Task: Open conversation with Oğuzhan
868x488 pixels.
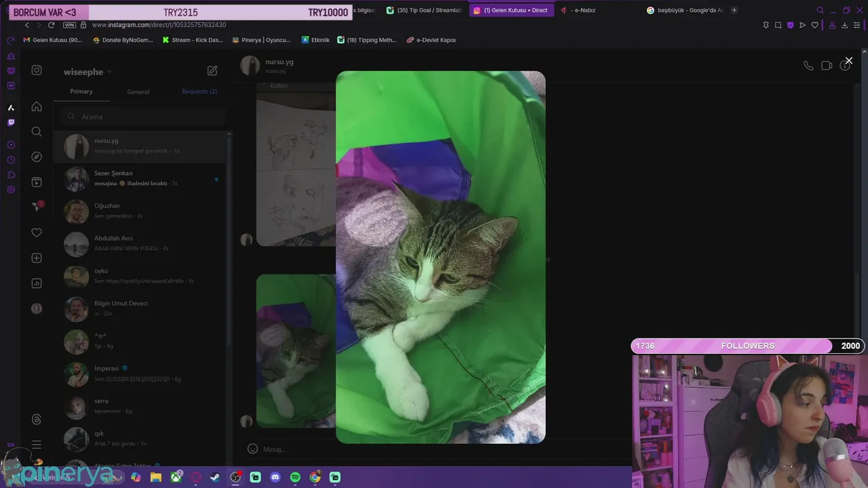Action: [140, 211]
